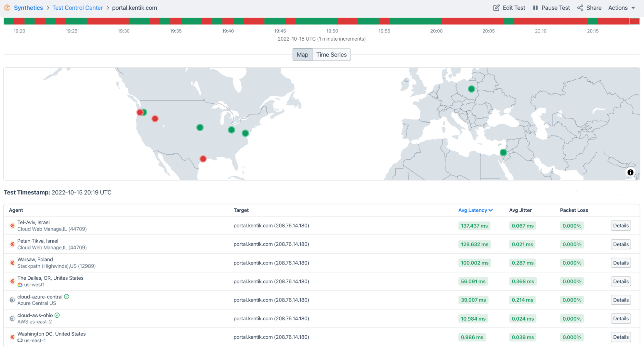Viewport: 644px width, 346px height.
Task: Click the Edit Test button
Action: [509, 8]
